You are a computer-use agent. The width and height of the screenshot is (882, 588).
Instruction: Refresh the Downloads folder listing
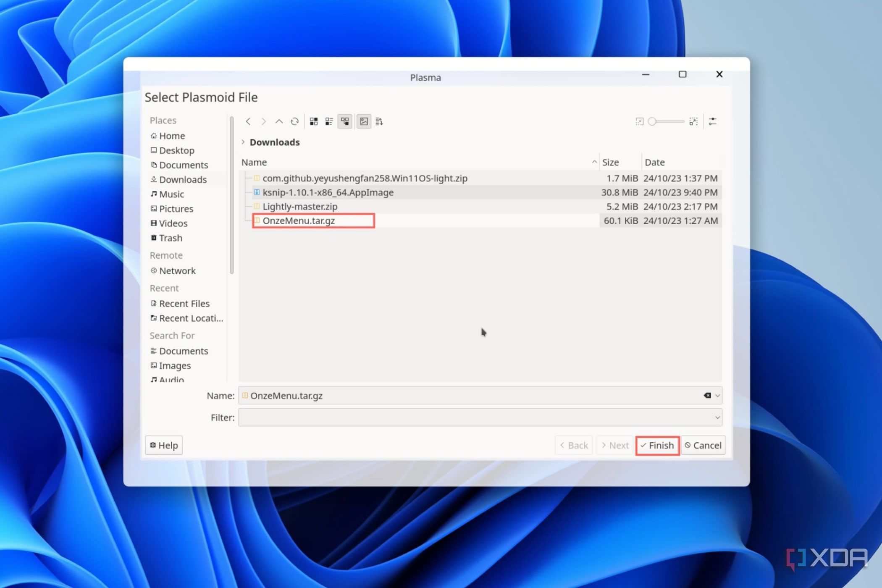coord(294,121)
